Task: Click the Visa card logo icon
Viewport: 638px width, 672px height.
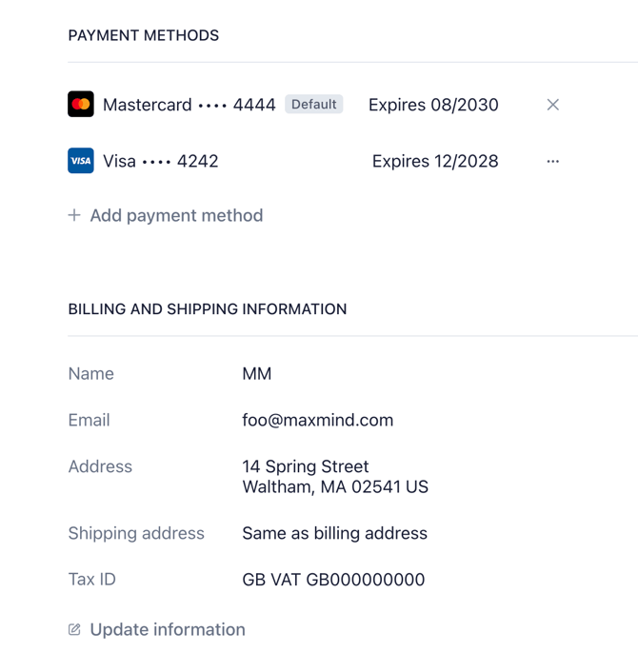Action: click(x=81, y=161)
